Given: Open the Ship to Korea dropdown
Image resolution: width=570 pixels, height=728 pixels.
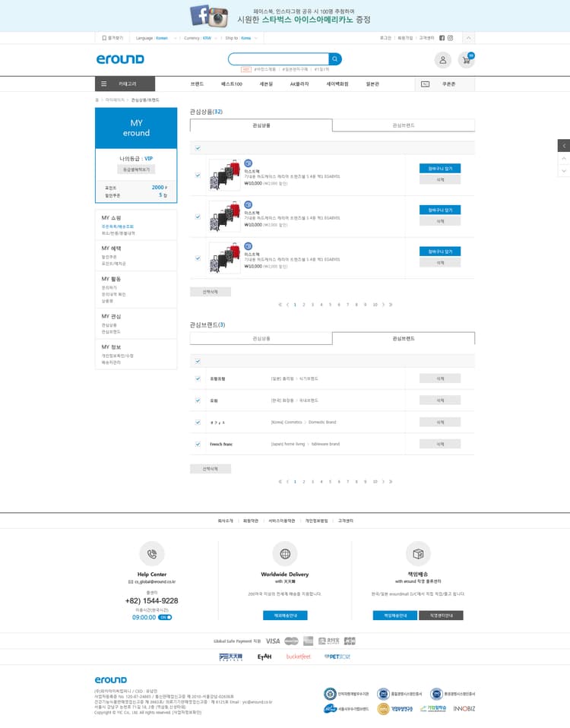Looking at the screenshot, I should coord(242,38).
